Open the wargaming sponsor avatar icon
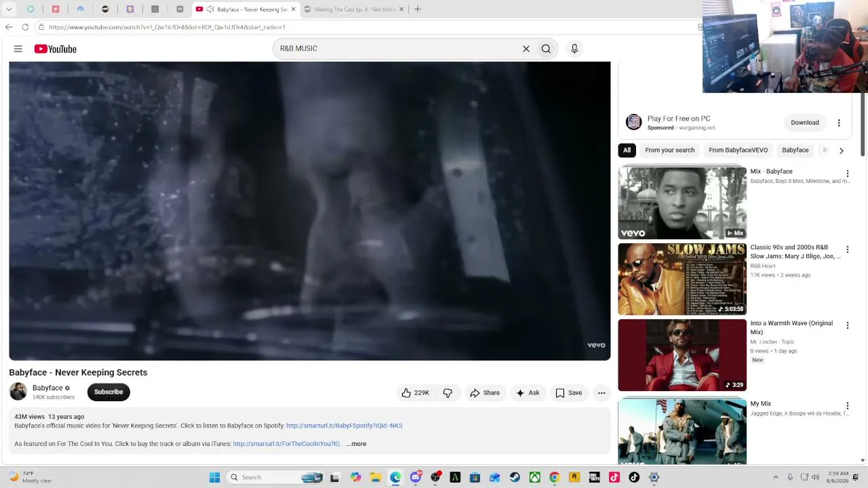868x488 pixels. (x=633, y=122)
